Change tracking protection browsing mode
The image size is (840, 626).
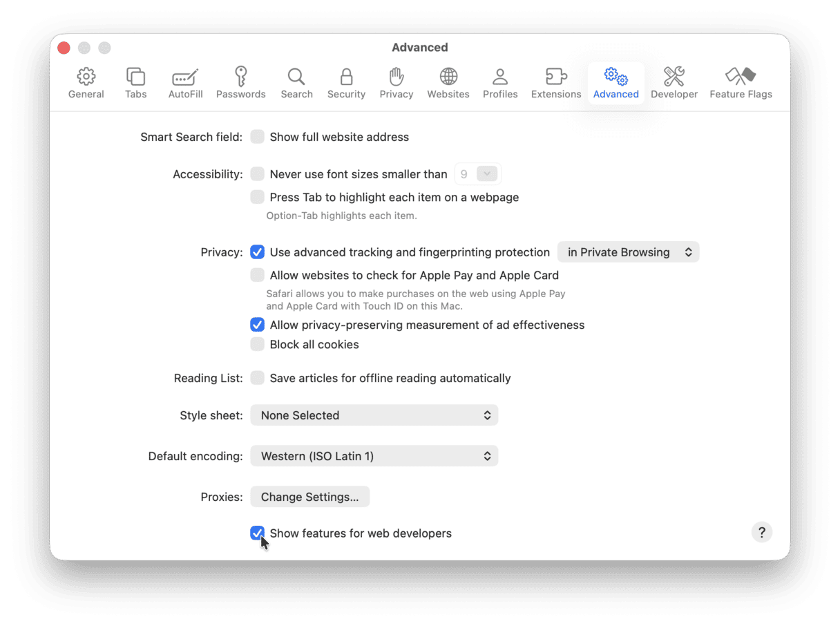pos(627,252)
